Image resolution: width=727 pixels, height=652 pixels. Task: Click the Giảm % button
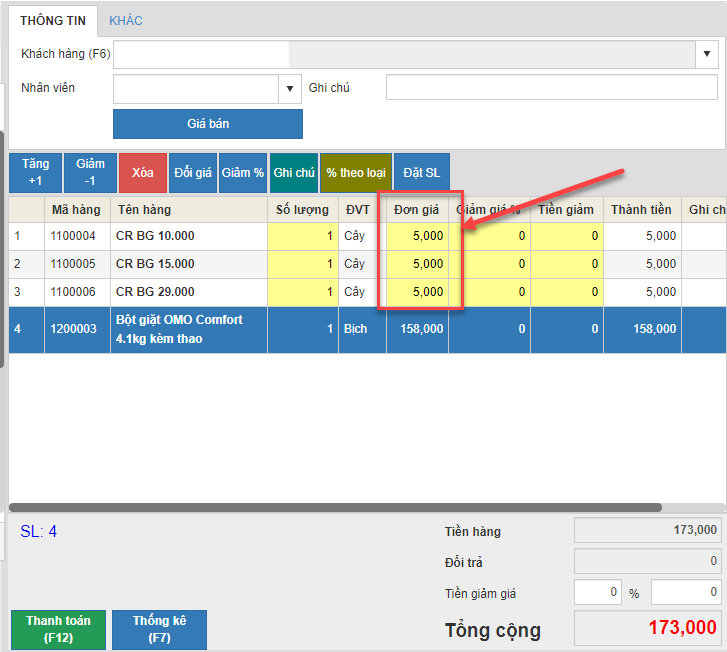point(243,173)
